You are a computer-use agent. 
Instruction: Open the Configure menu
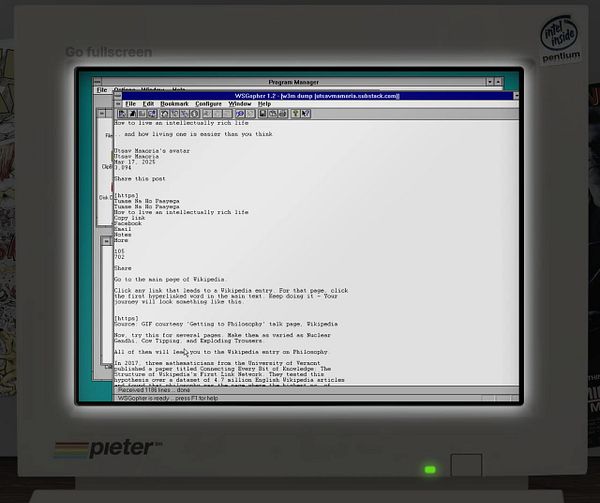click(x=209, y=104)
